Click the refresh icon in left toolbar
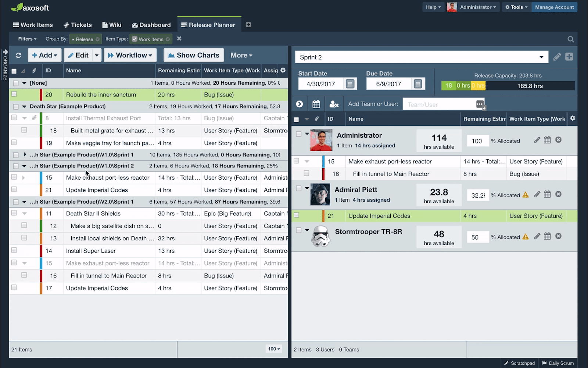 pyautogui.click(x=18, y=55)
